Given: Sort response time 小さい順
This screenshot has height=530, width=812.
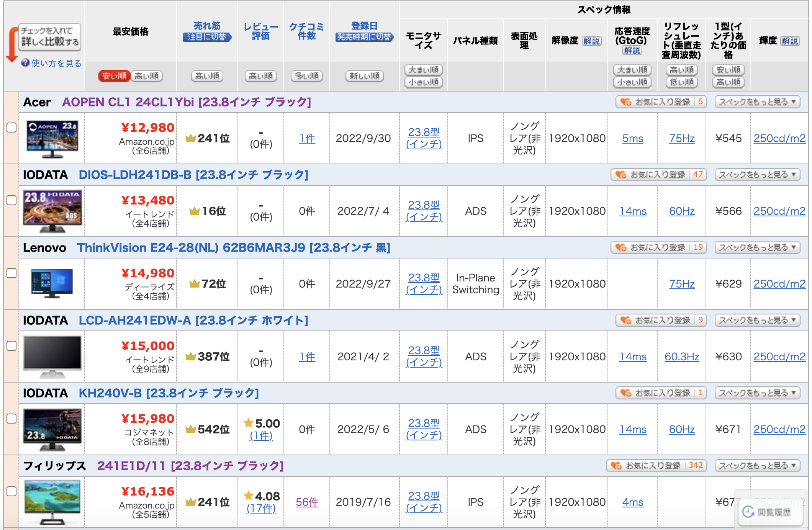Looking at the screenshot, I should coord(632,82).
